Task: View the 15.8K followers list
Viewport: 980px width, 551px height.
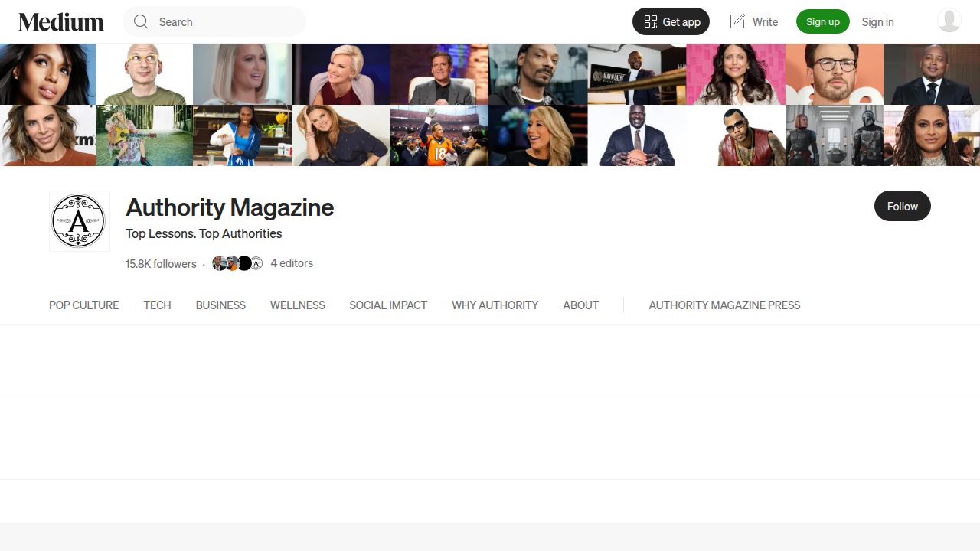Action: coord(161,264)
